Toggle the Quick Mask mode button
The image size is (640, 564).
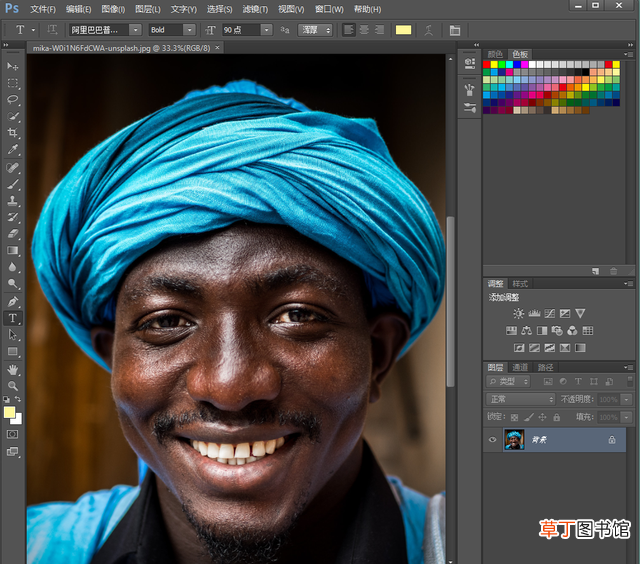coord(13,434)
